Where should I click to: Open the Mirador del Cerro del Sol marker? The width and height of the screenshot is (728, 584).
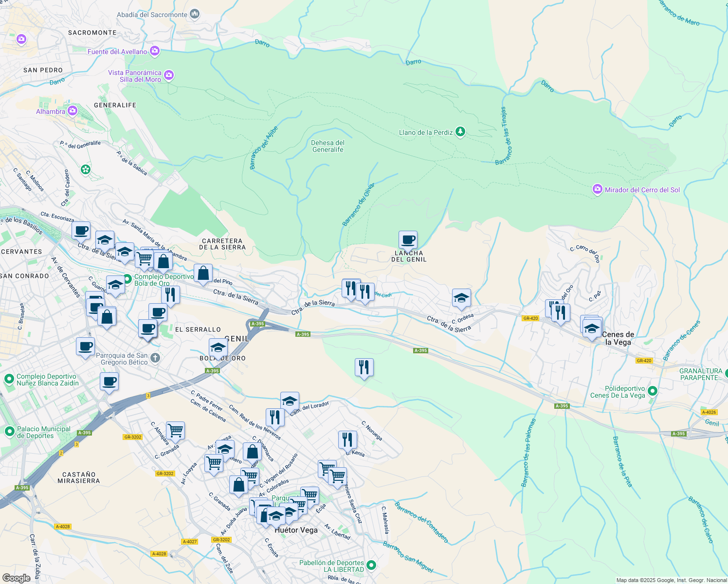point(597,189)
